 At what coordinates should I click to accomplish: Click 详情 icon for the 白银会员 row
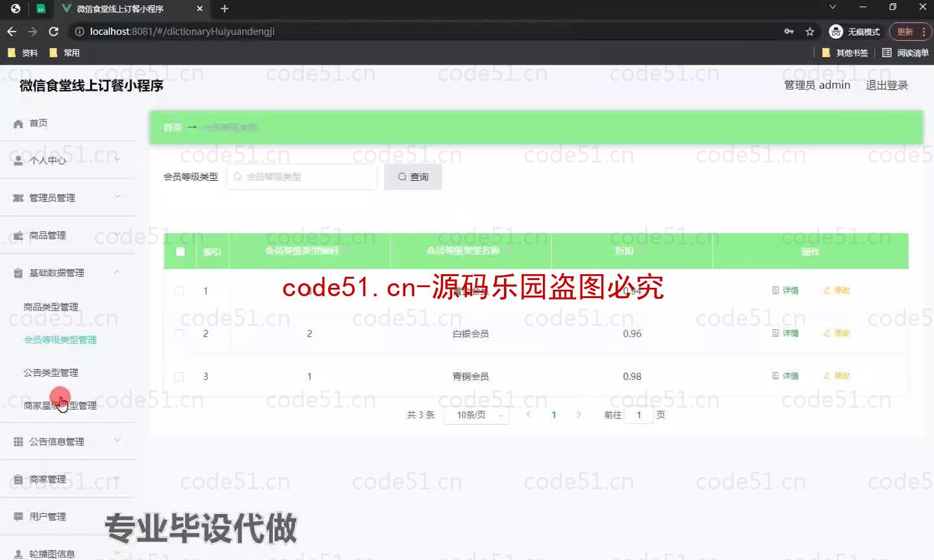click(x=775, y=333)
